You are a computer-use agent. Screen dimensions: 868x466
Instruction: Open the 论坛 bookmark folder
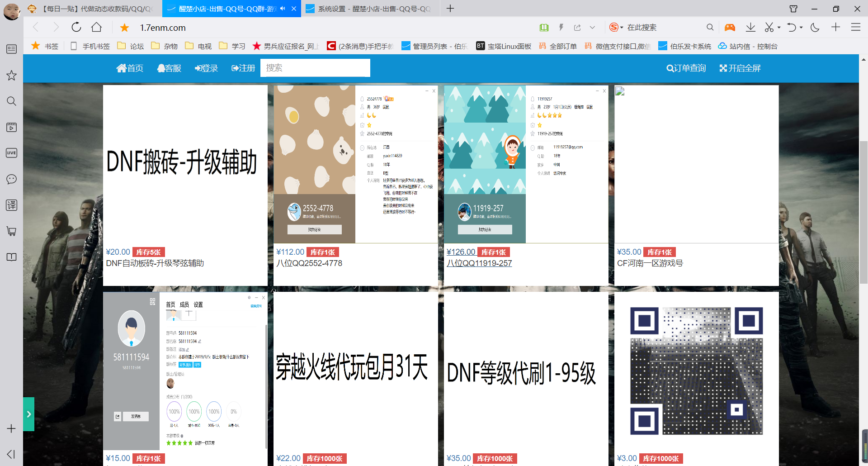(x=131, y=46)
